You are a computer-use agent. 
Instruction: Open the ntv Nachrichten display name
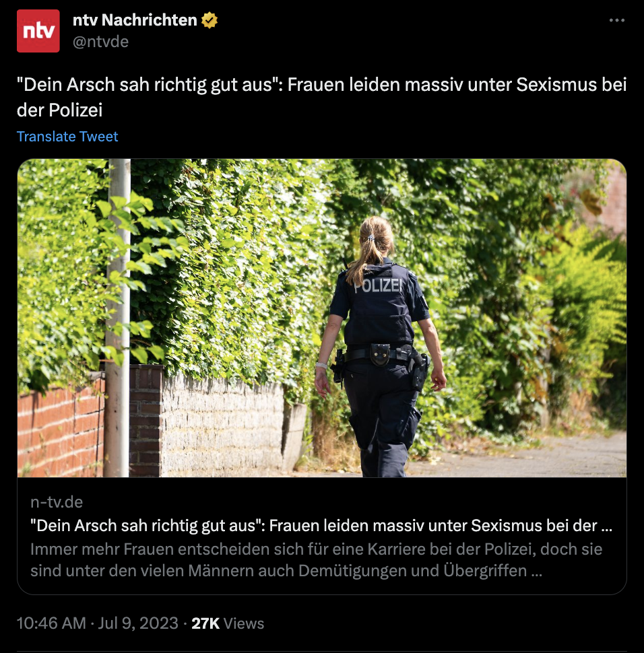[135, 20]
